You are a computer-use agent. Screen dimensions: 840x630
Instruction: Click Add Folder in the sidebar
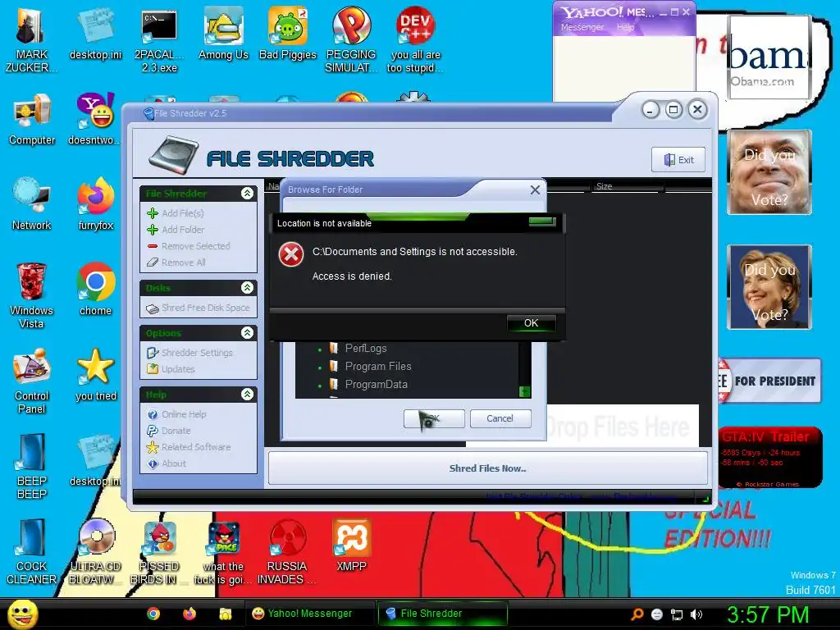click(x=176, y=230)
